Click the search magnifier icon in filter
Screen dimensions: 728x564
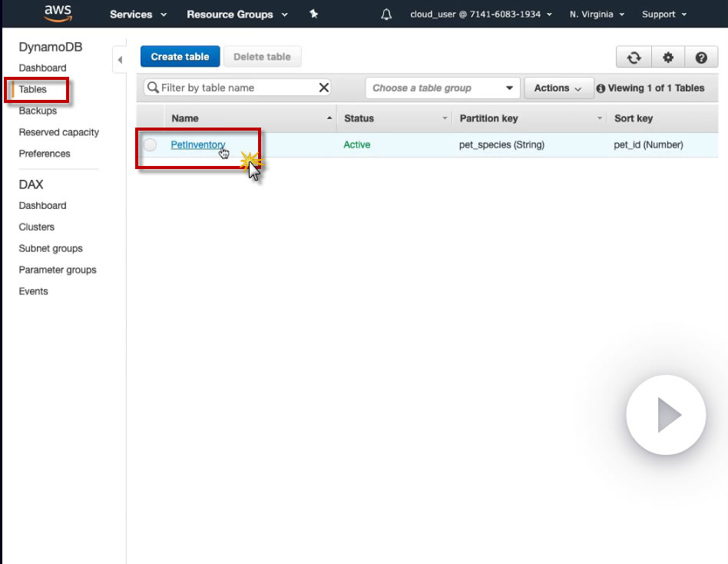pos(153,88)
